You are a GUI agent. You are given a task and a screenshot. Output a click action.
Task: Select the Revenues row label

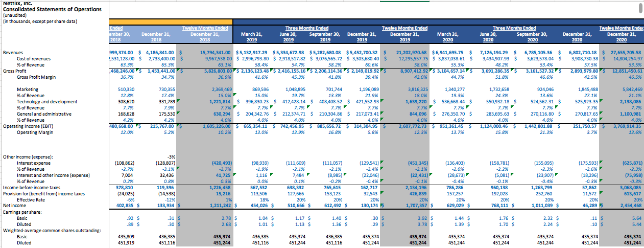[x=13, y=52]
